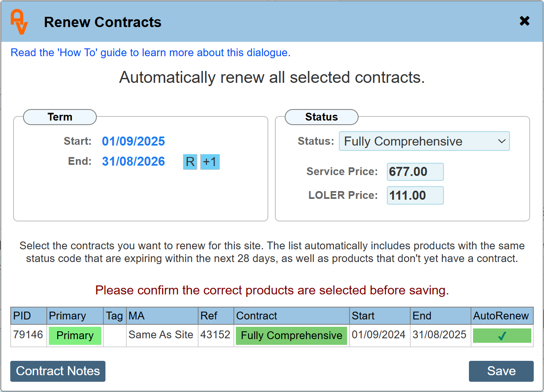Sort by PID column header
544x392 pixels.
[22, 316]
